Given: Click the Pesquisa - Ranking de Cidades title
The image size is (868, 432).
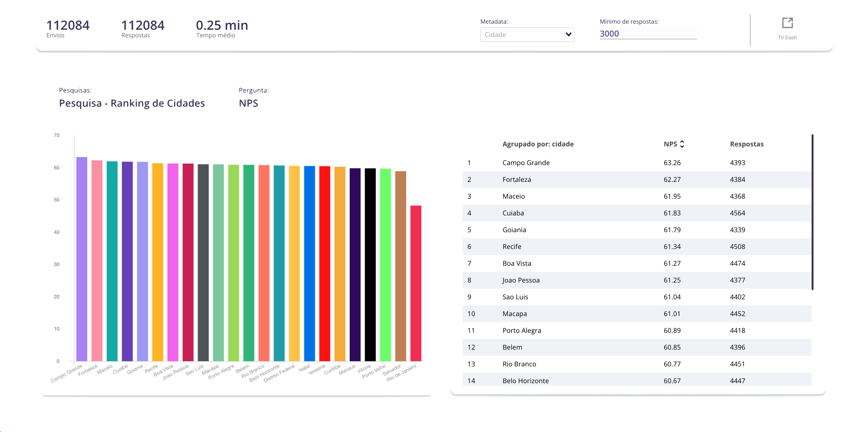Looking at the screenshot, I should coord(132,103).
